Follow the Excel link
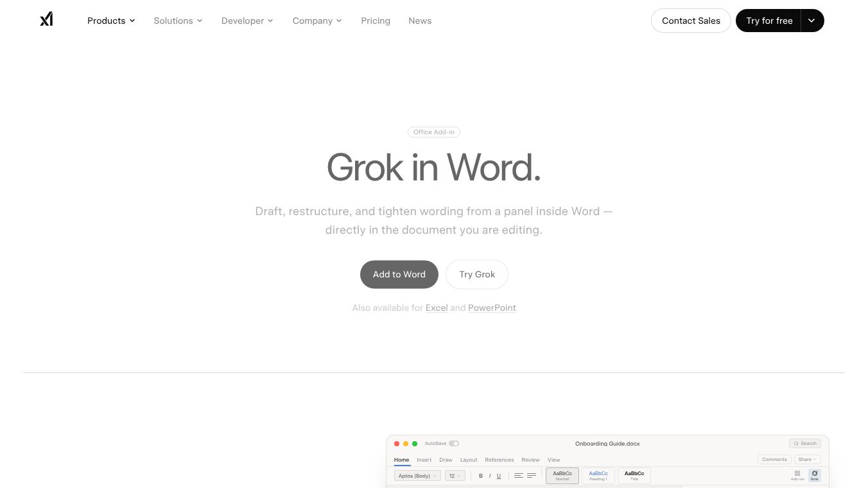The image size is (868, 488). coord(437,308)
